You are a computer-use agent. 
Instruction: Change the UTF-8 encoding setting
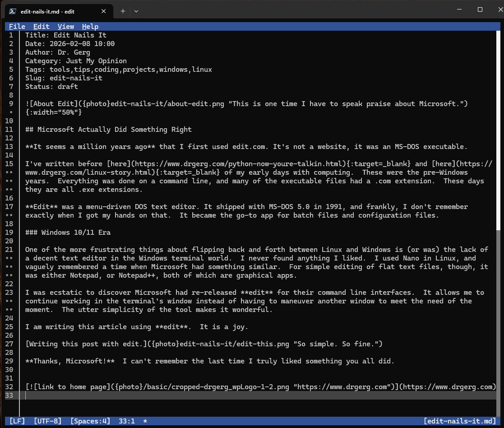(48, 421)
